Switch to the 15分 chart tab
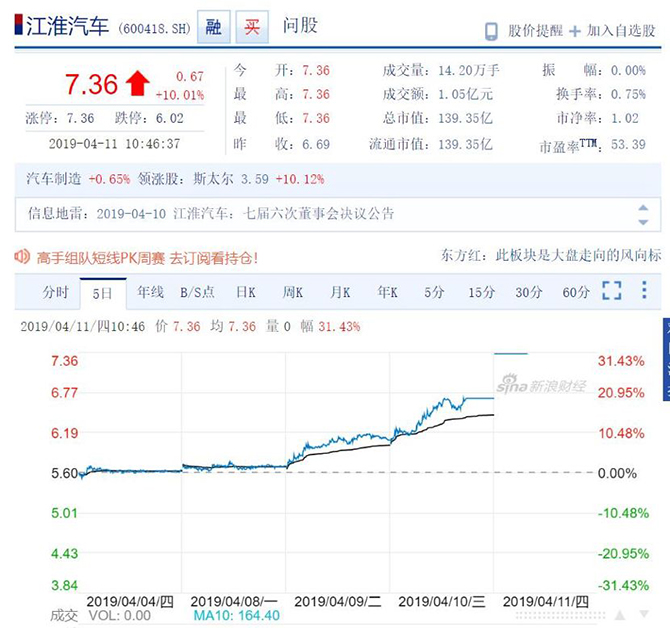The width and height of the screenshot is (670, 628). [482, 292]
